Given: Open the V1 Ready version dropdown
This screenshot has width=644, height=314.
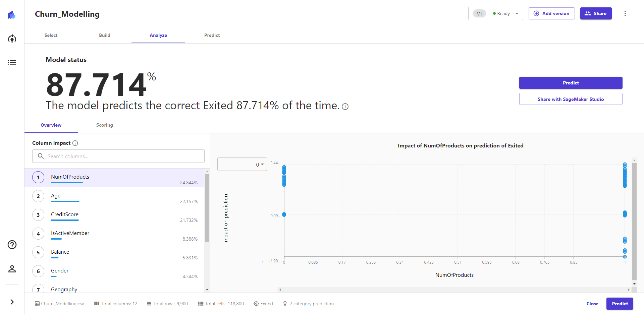Looking at the screenshot, I should coord(495,13).
